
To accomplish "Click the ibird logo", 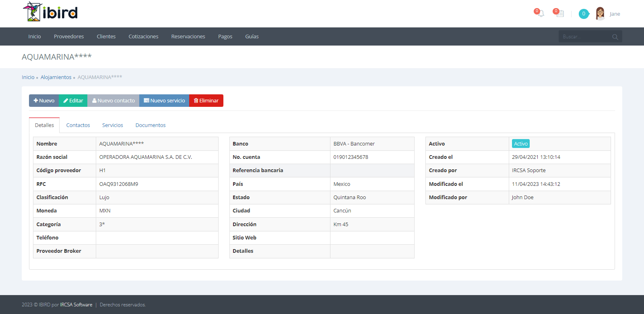I will click(50, 12).
